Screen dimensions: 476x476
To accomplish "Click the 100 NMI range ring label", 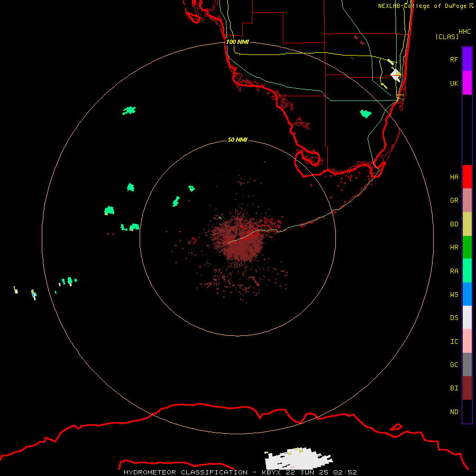I will click(237, 42).
